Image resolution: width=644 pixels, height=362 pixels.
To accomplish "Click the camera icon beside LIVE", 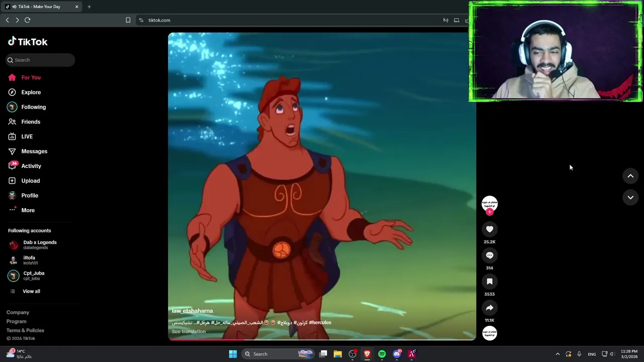I will 12,136.
